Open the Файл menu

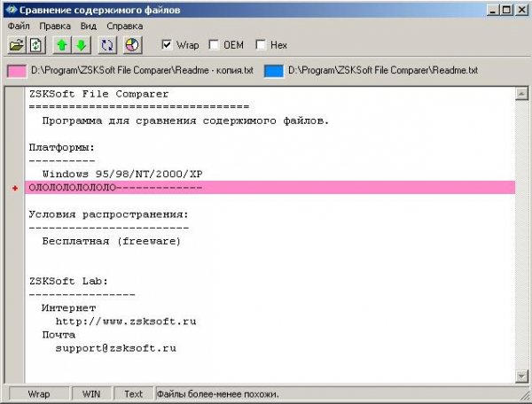pyautogui.click(x=19, y=26)
